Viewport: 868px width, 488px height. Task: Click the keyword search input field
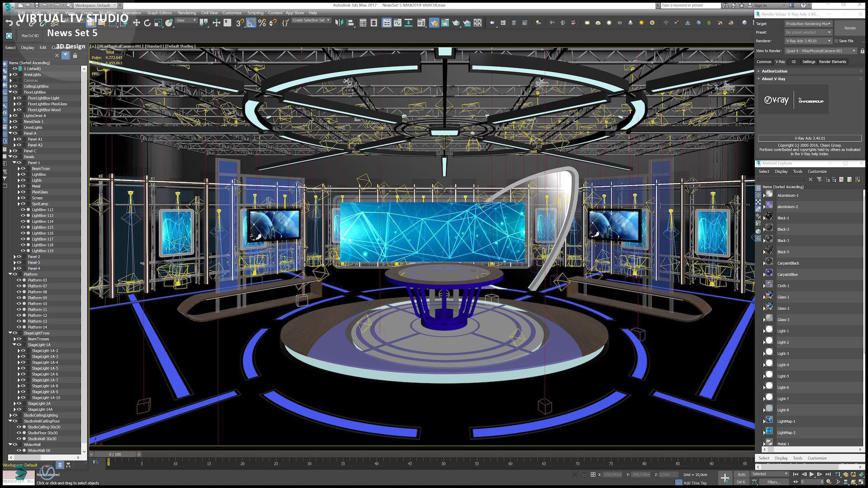(690, 5)
